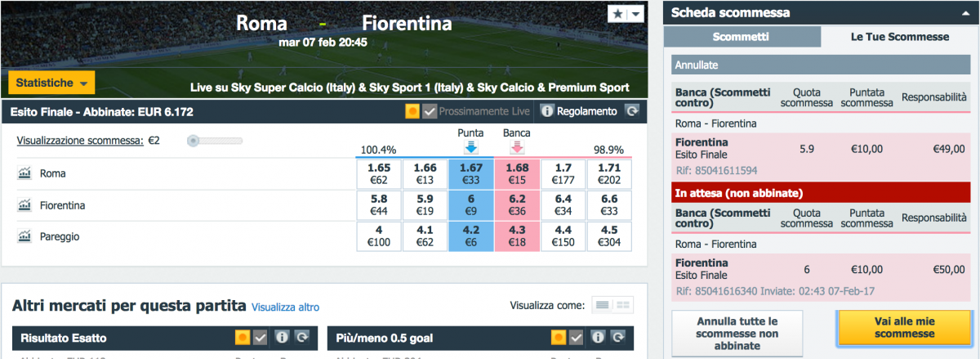Refresh the Esito Finale market

pos(632,111)
